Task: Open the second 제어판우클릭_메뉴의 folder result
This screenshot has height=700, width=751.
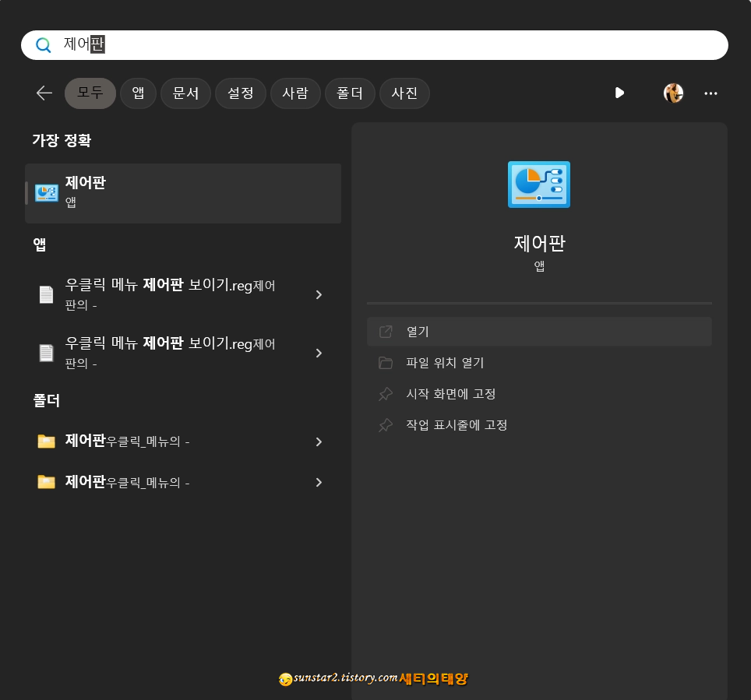Action: pyautogui.click(x=183, y=482)
